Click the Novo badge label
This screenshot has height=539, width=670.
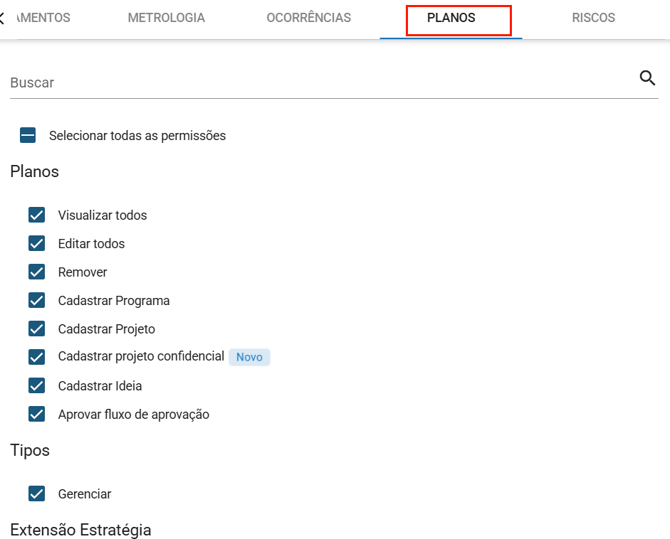pyautogui.click(x=249, y=357)
